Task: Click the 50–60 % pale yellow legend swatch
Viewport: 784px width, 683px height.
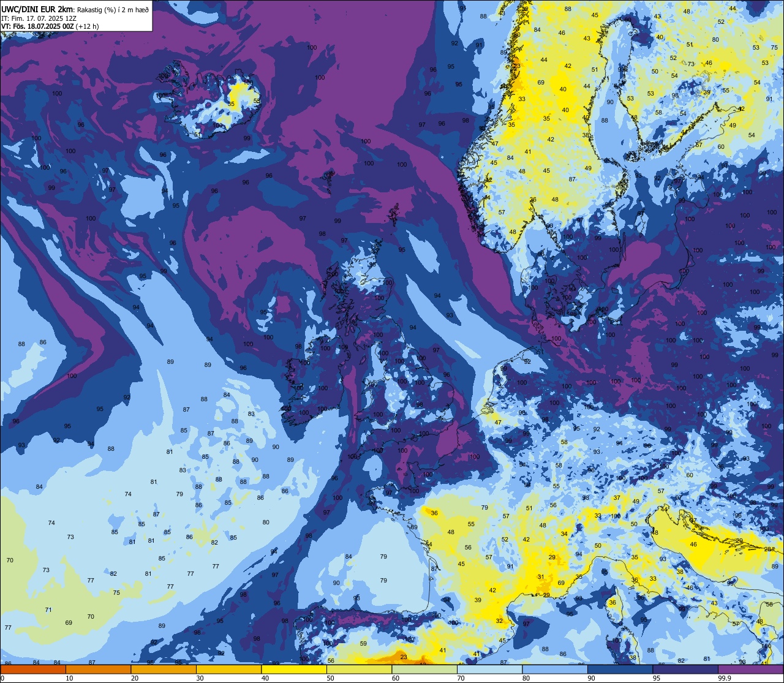Action: pos(359,670)
